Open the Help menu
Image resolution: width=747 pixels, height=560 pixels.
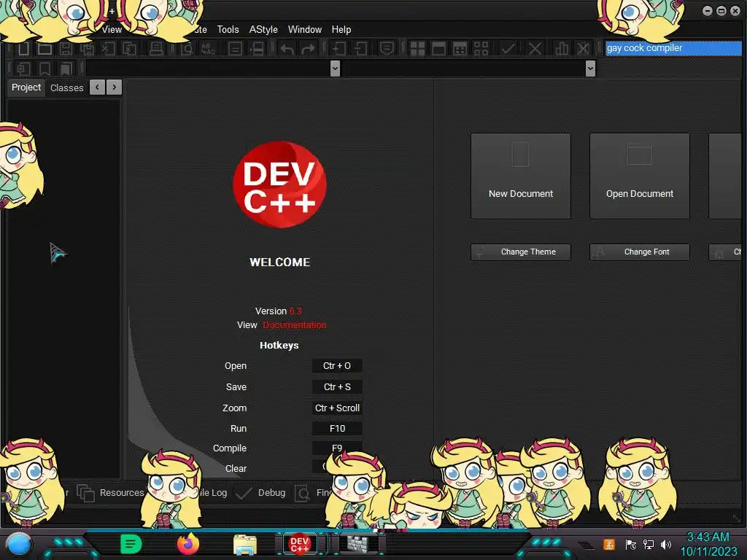click(341, 29)
